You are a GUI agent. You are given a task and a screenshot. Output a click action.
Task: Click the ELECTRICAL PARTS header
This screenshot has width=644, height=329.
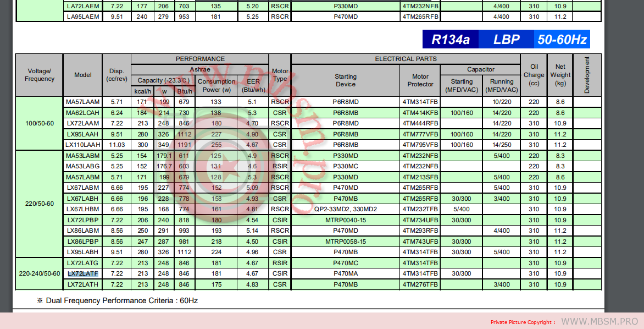406,59
